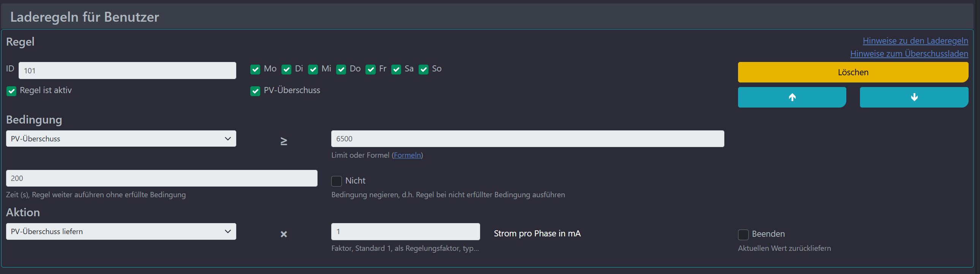Viewport: 980px width, 274px height.
Task: Follow the 'Formeln' link
Action: click(x=407, y=155)
